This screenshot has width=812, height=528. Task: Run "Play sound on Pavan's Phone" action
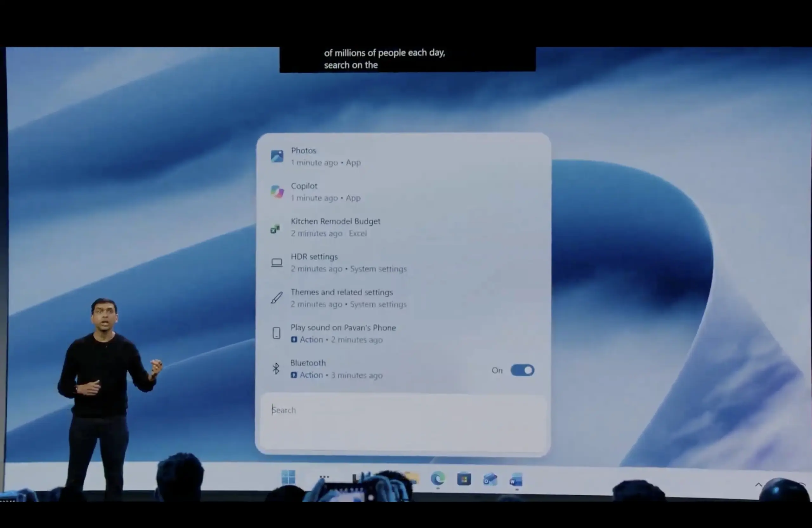click(x=403, y=333)
